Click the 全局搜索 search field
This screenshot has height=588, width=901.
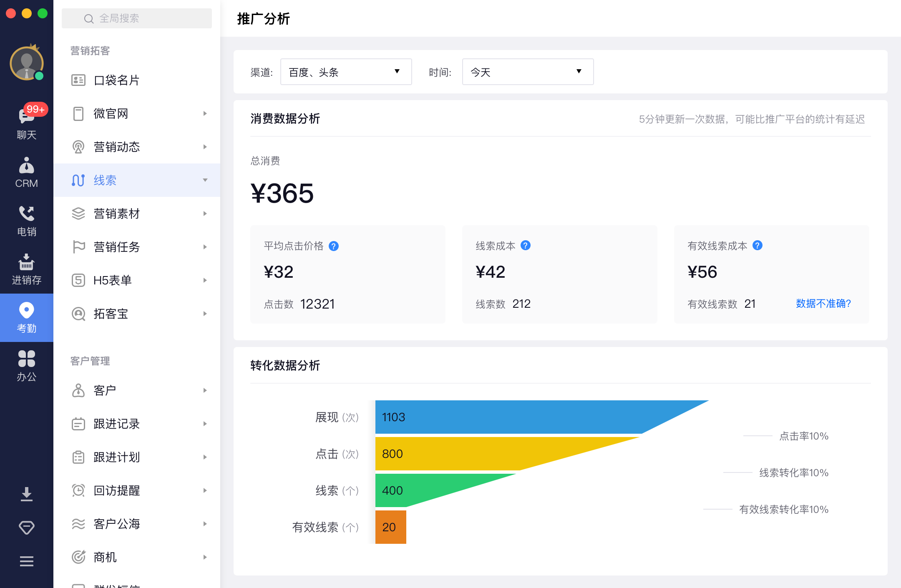(x=137, y=18)
